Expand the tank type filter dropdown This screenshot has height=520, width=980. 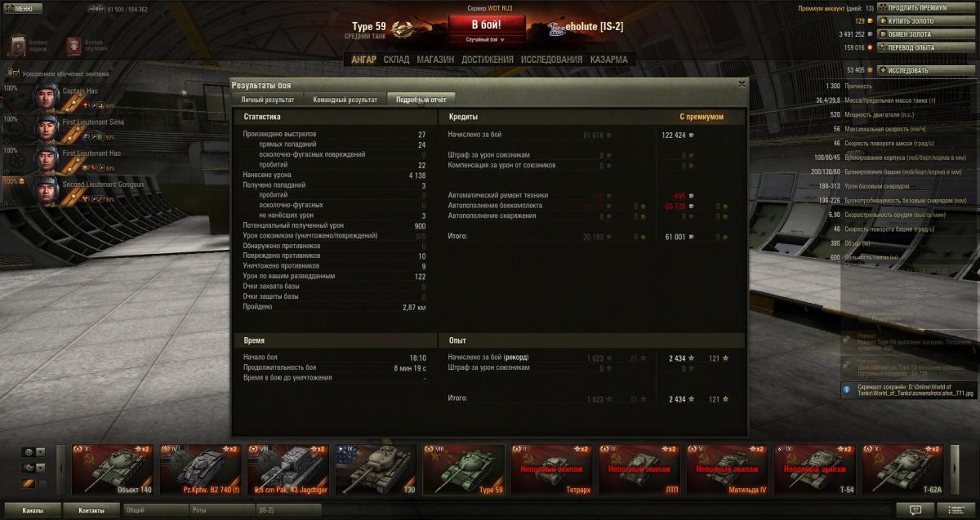tap(40, 468)
